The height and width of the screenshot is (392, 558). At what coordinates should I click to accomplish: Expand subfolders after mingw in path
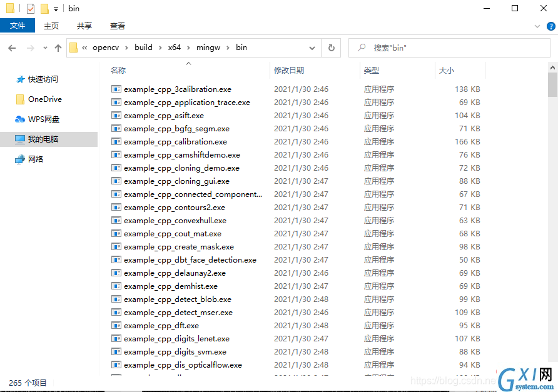(x=228, y=48)
